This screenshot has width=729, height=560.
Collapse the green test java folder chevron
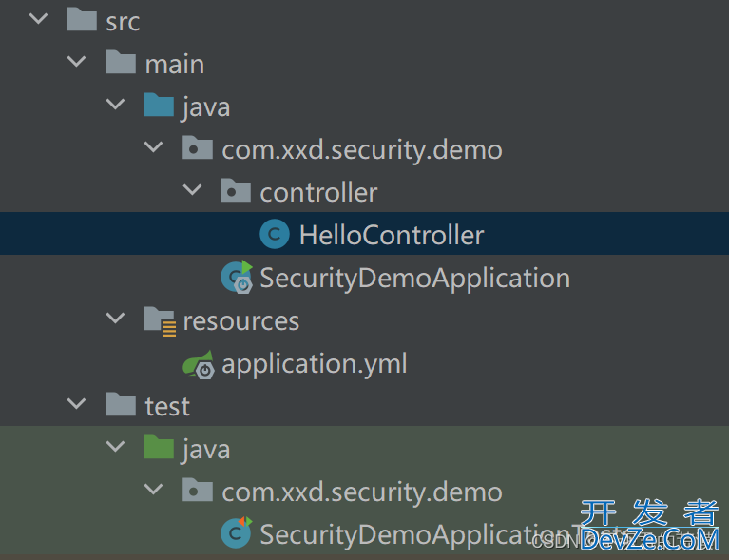coord(115,446)
